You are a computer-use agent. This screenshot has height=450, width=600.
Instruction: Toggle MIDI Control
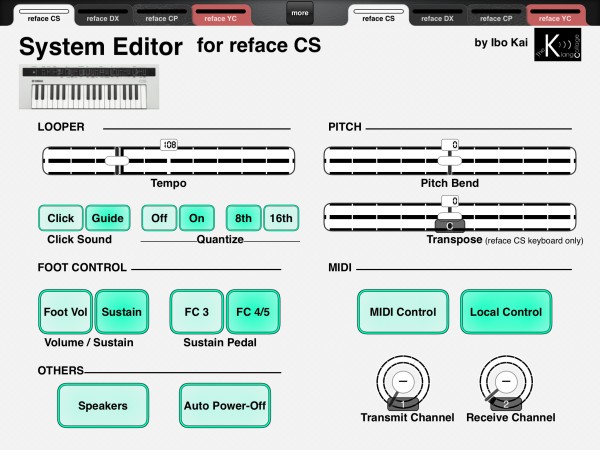tap(403, 312)
